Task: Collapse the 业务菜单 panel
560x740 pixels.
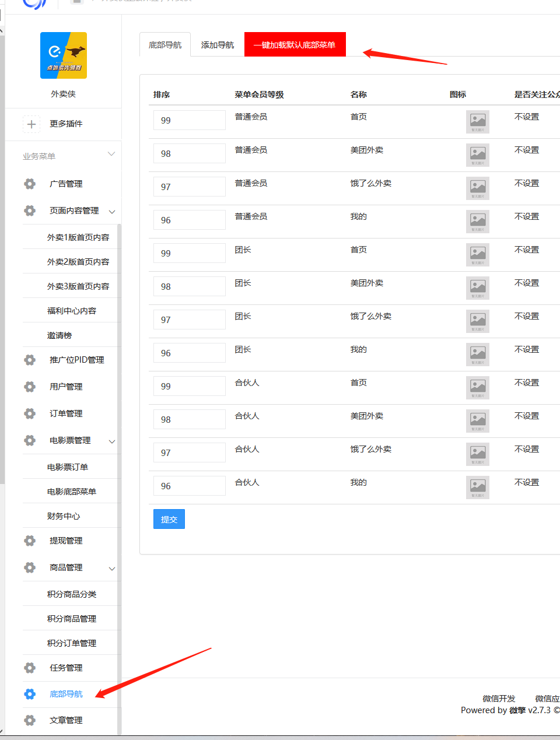Action: (x=111, y=153)
